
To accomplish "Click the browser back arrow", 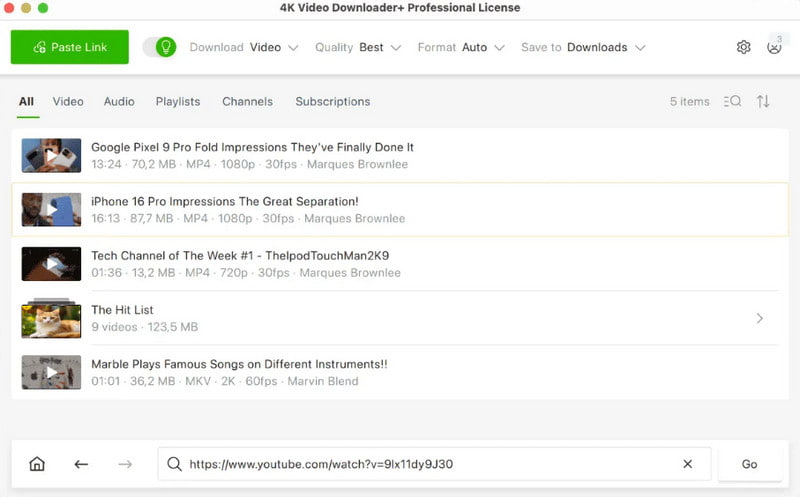I will pos(81,464).
